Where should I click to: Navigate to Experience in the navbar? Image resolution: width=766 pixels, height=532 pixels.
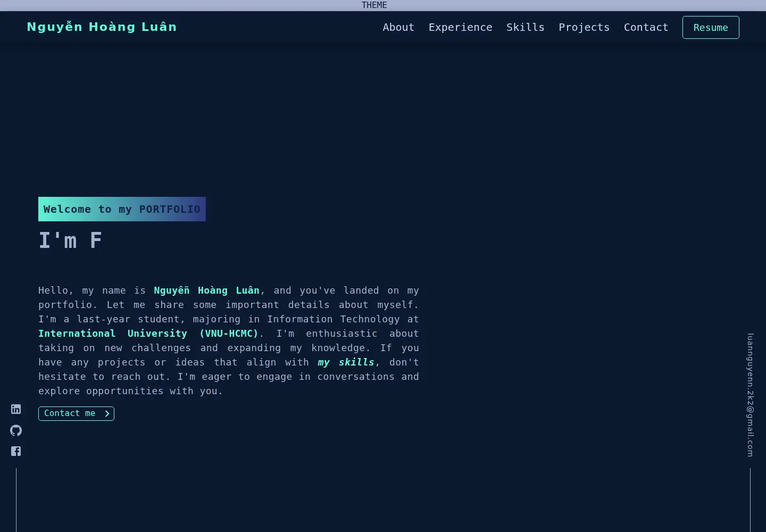[x=461, y=27]
